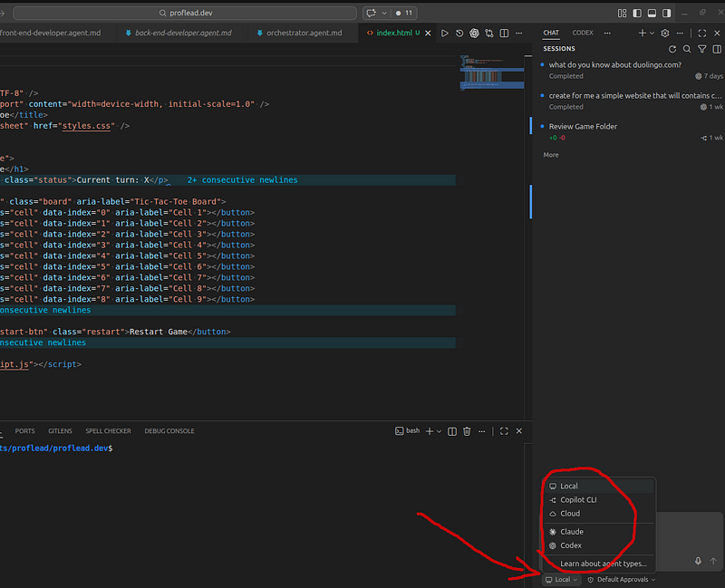The height and width of the screenshot is (588, 725).
Task: Open the DEBUG CONSOLE panel tab
Action: point(169,431)
